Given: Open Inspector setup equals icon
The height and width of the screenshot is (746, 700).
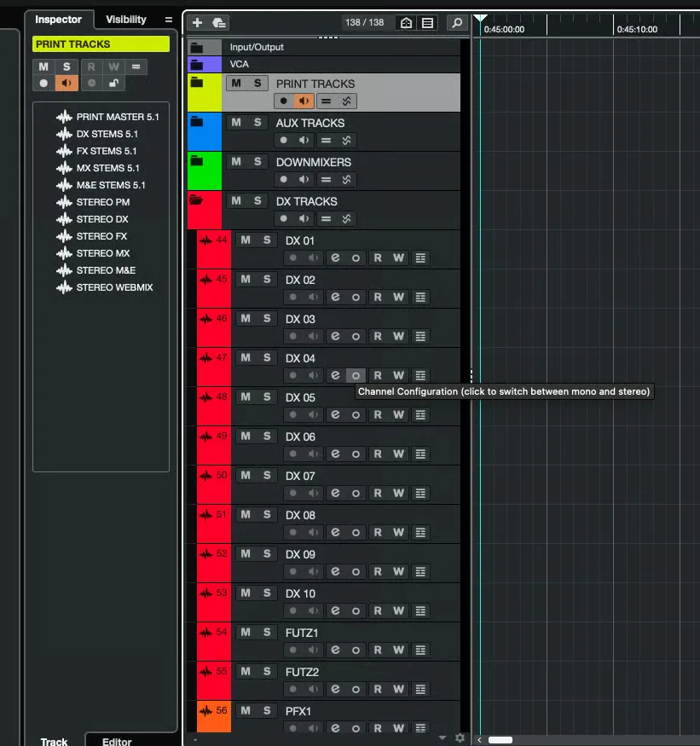Looking at the screenshot, I should [x=169, y=20].
